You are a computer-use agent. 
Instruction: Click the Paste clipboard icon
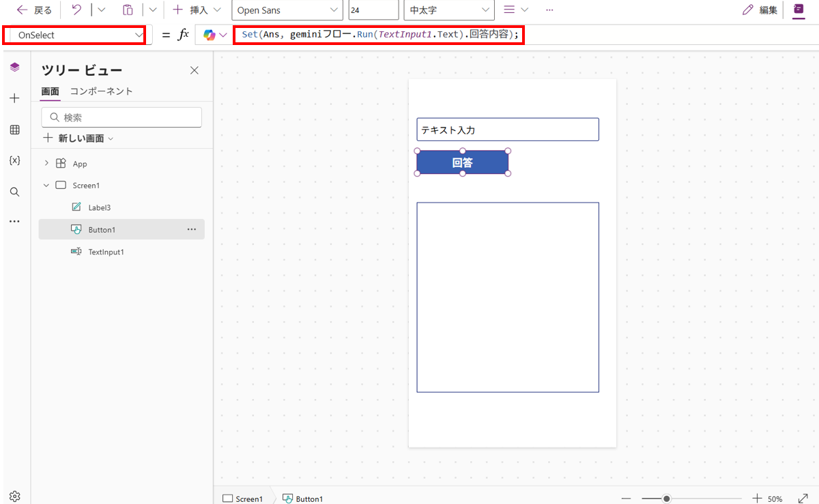128,10
